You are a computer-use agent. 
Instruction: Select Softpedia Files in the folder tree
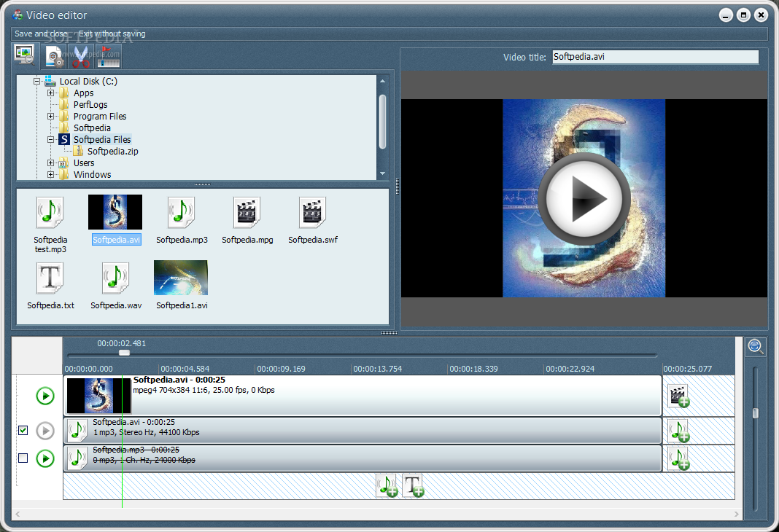point(102,139)
